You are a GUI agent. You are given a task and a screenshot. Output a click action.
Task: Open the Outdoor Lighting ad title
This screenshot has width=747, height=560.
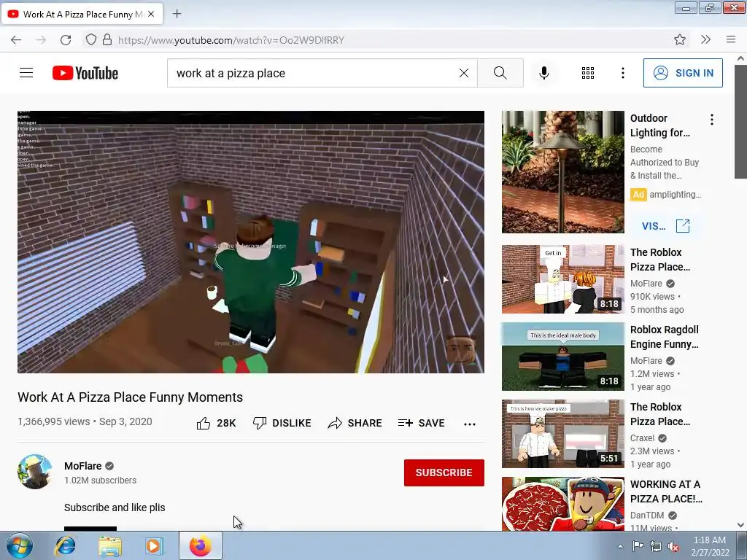[659, 125]
